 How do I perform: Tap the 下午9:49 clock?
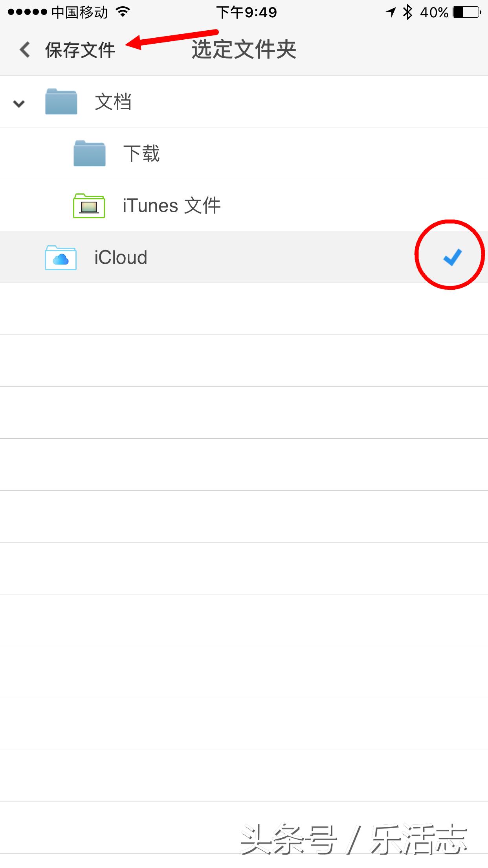tap(246, 13)
